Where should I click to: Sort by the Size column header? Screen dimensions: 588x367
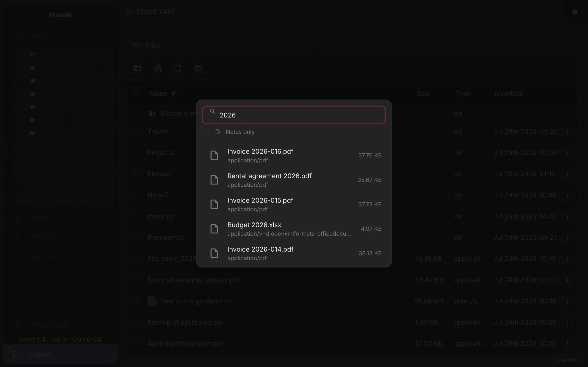tap(423, 94)
